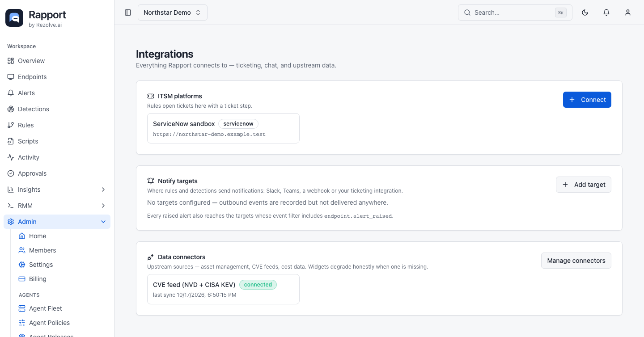
Task: Click the Detections radar icon
Action: point(11,109)
